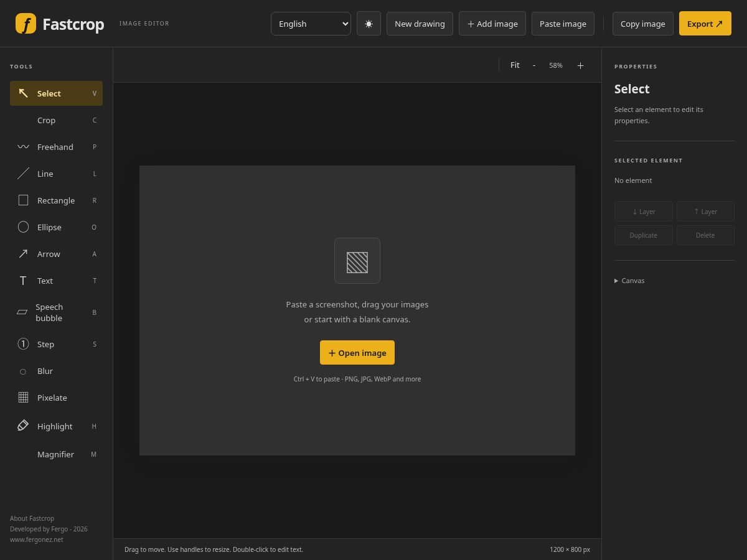Select the Speech bubble tool icon
Image resolution: width=747 pixels, height=560 pixels.
22,312
